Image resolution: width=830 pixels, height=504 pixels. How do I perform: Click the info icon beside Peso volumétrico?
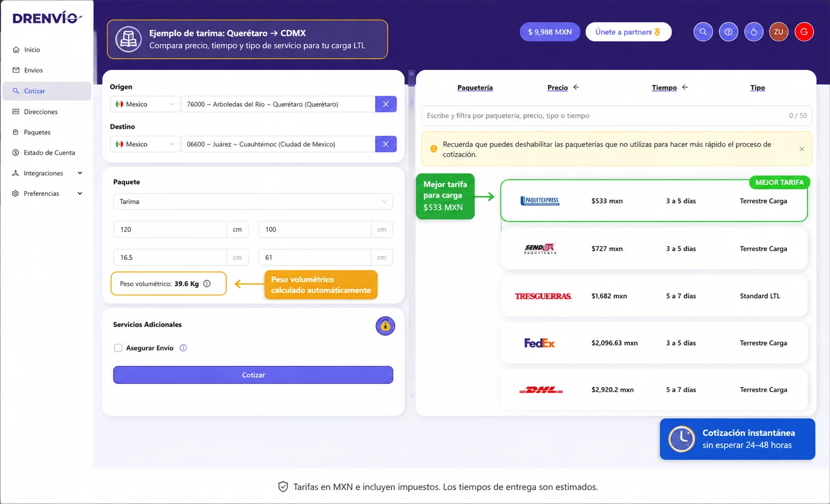click(x=207, y=284)
